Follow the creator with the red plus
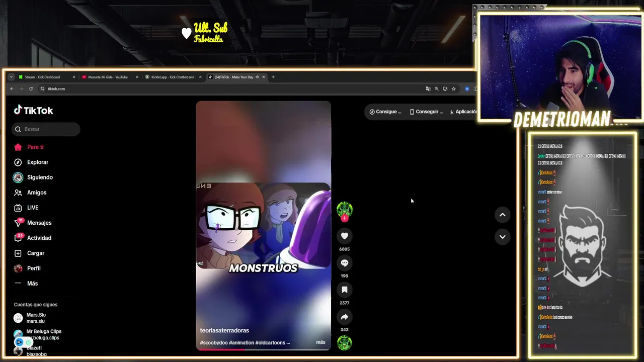644x362 pixels. point(345,218)
